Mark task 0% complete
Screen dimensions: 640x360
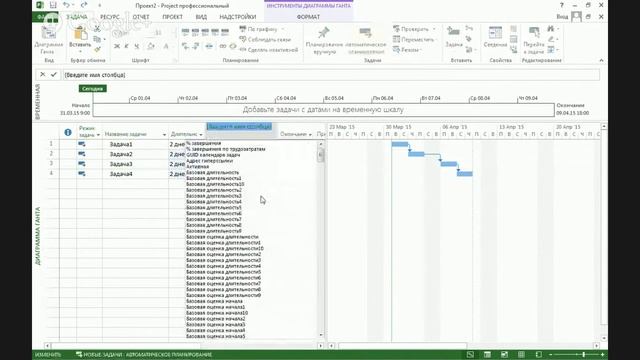click(x=185, y=31)
